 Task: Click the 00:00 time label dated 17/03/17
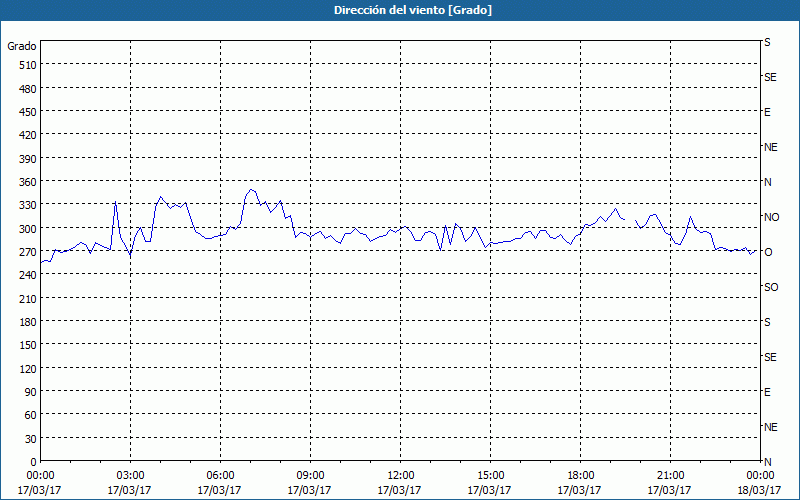coord(40,476)
